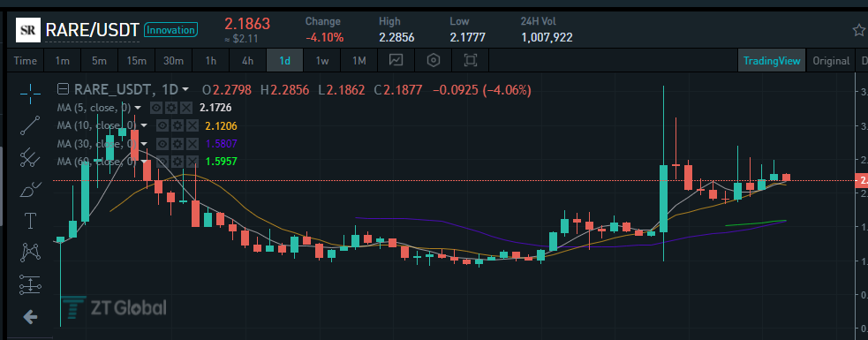Expand the MA (5, close, 0) dropdown arrow

click(138, 108)
